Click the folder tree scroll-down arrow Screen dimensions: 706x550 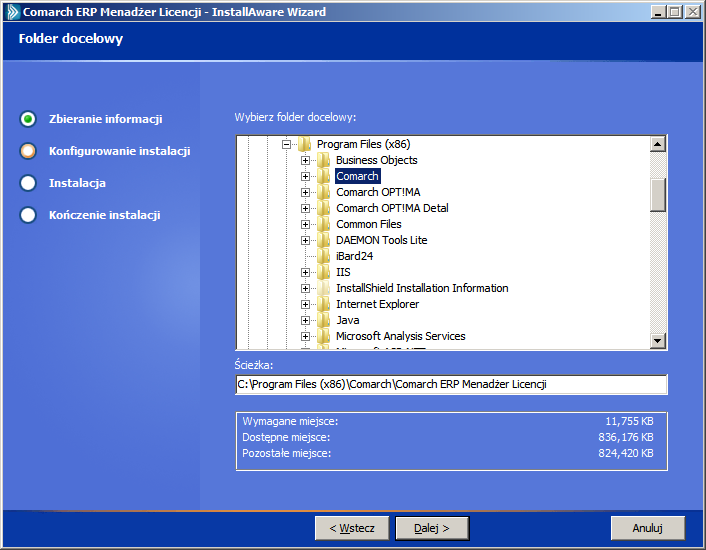coord(658,341)
